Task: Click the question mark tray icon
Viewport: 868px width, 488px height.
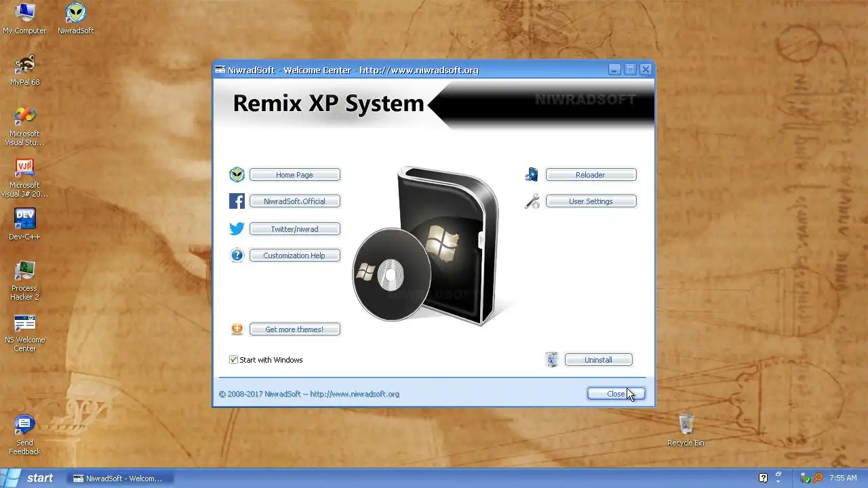Action: [x=763, y=478]
